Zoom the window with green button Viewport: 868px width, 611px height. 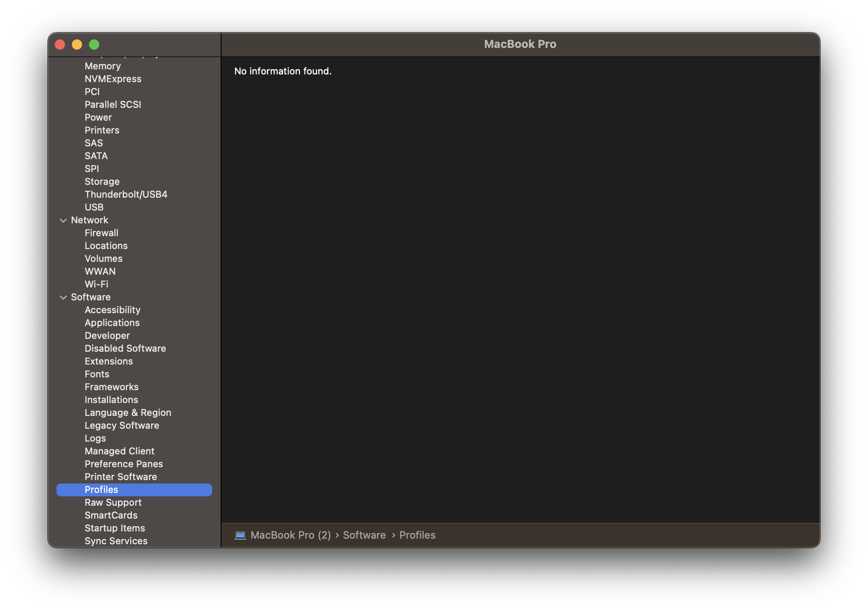(94, 44)
